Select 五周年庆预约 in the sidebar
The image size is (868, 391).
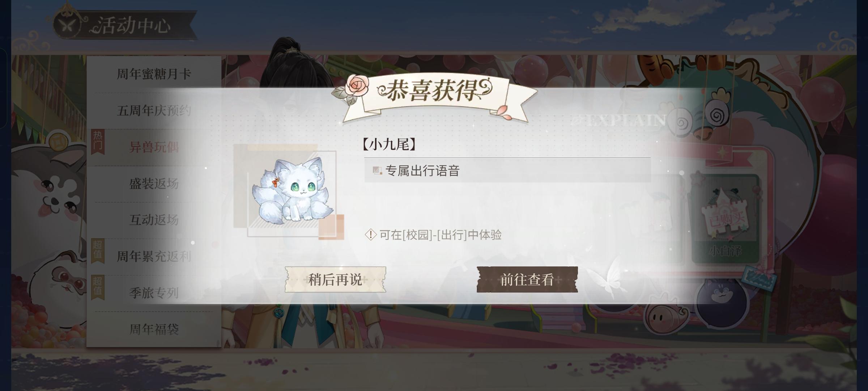[x=154, y=110]
